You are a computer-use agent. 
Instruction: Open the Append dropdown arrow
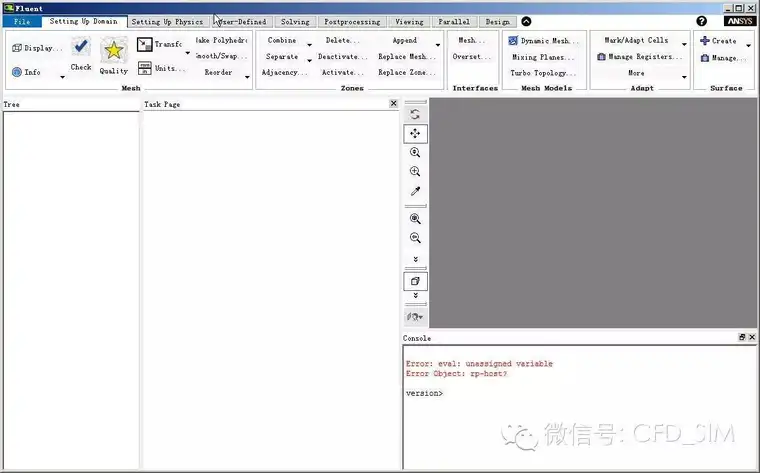click(x=438, y=45)
